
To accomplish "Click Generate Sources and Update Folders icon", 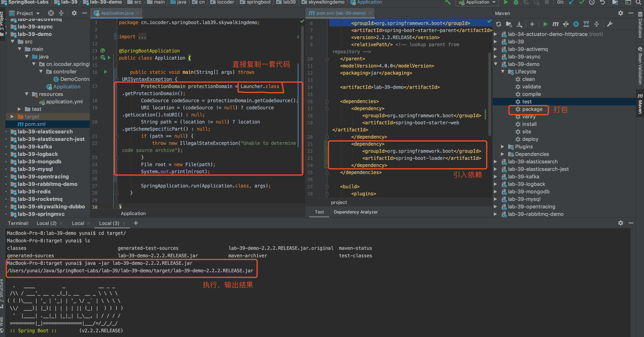I will (x=509, y=24).
